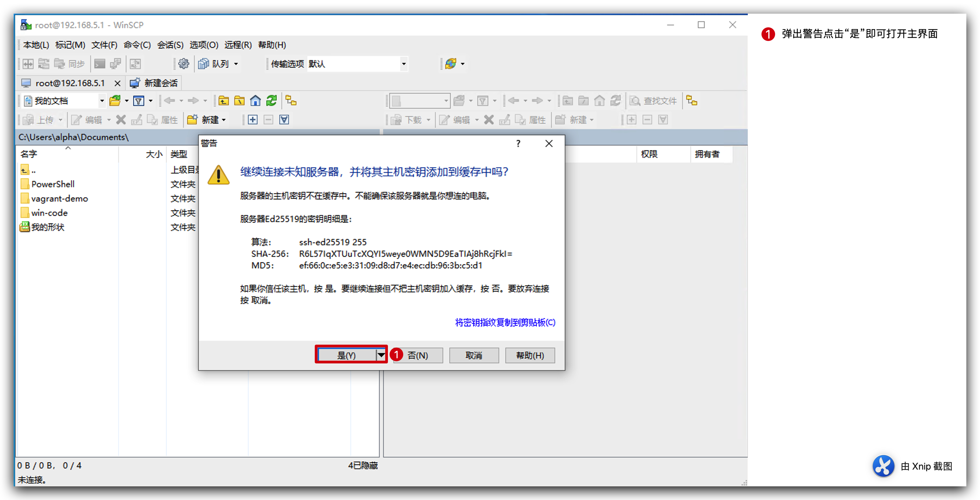Click the local select files plus icon
The height and width of the screenshot is (500, 980).
click(253, 120)
